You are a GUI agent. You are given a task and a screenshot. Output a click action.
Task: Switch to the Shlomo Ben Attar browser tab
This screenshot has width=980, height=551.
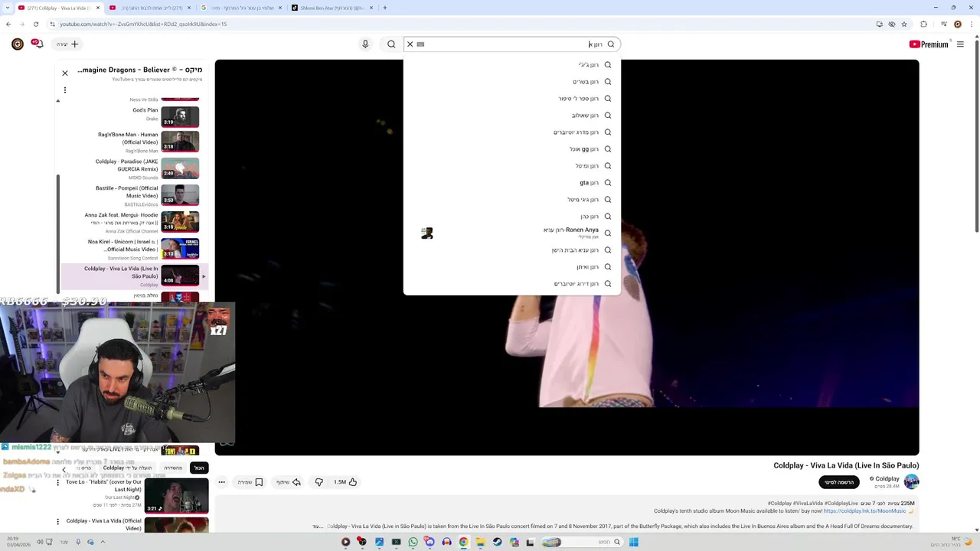[x=332, y=8]
